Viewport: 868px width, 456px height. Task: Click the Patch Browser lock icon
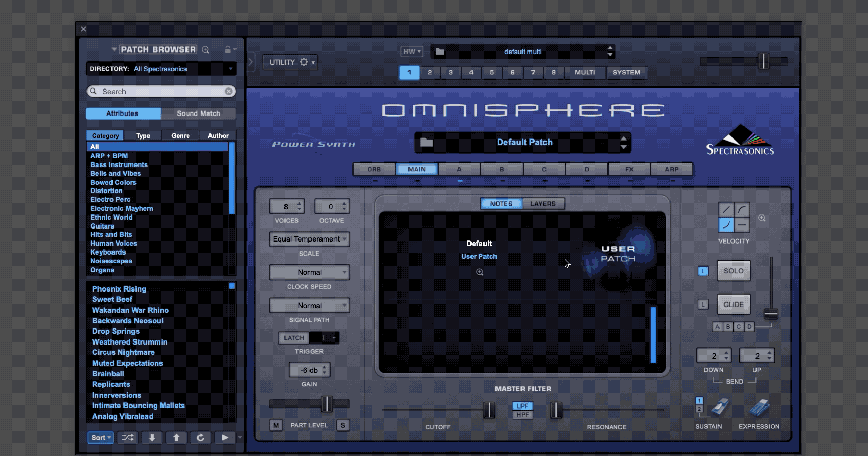tap(228, 49)
